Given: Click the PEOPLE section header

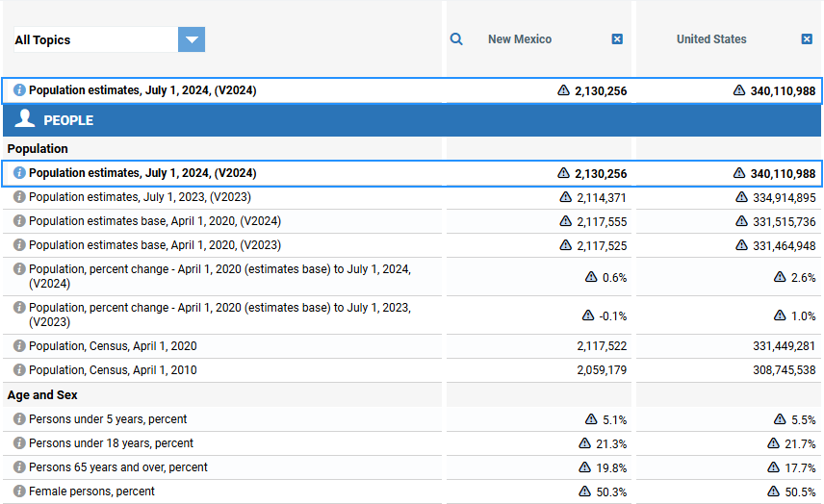Looking at the screenshot, I should [67, 120].
